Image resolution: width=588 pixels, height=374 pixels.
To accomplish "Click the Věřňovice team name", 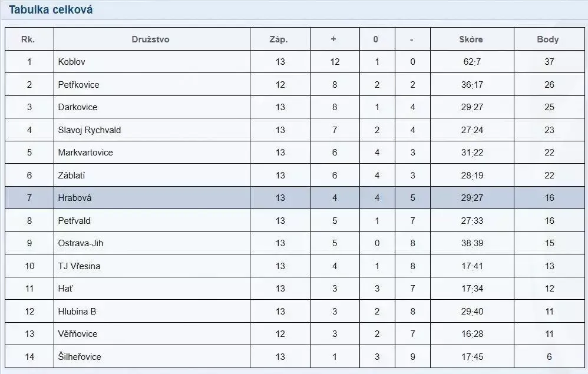I will pyautogui.click(x=78, y=334).
